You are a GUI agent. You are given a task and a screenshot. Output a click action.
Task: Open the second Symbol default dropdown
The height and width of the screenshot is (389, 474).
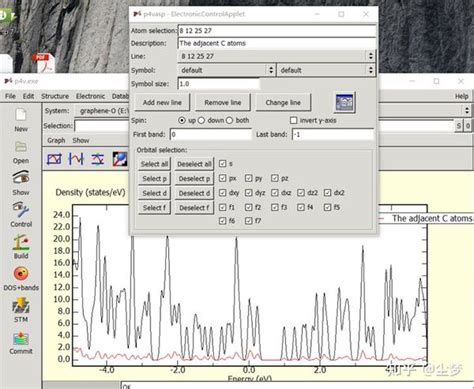pos(326,70)
